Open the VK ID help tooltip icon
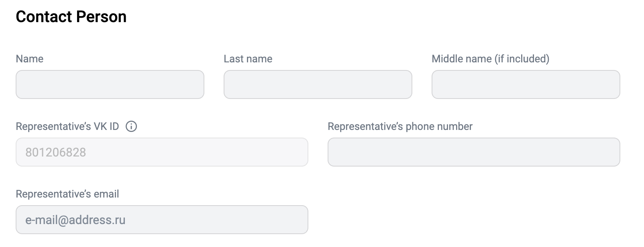The image size is (644, 247). 131,126
